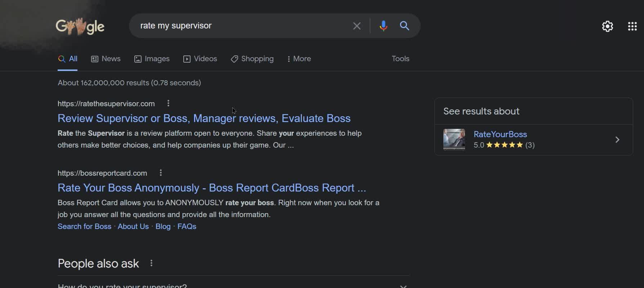Click the RateYourBoss 5.0 star rating
The height and width of the screenshot is (288, 644).
tap(504, 145)
